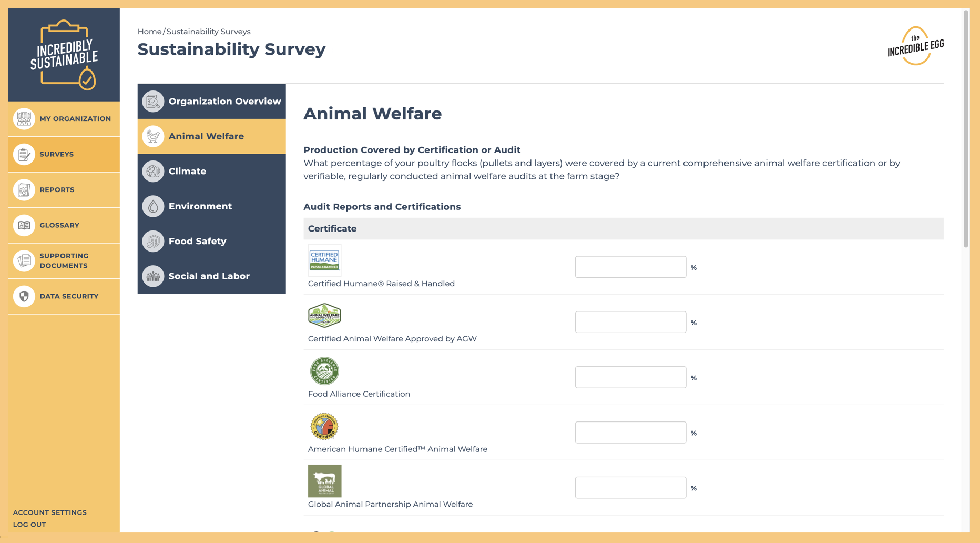Viewport: 980px width, 543px height.
Task: Select the Climate globe icon
Action: 153,172
